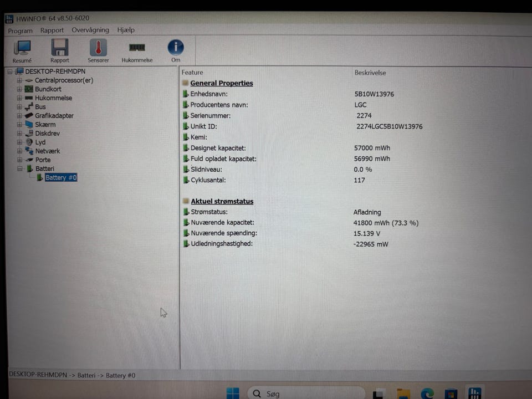Expand the Diskdrev tree node

point(19,134)
